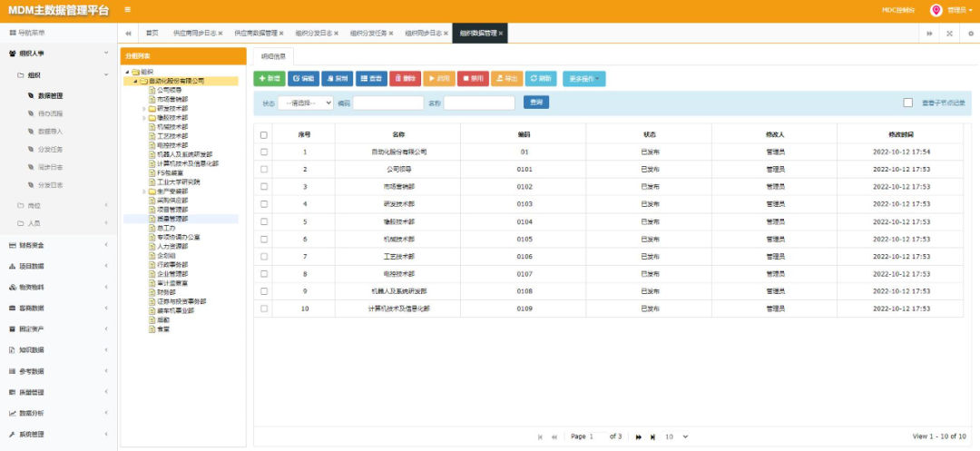Image resolution: width=980 pixels, height=451 pixels.
Task: Collapse the 组织人事 sidebar section
Action: click(59, 54)
